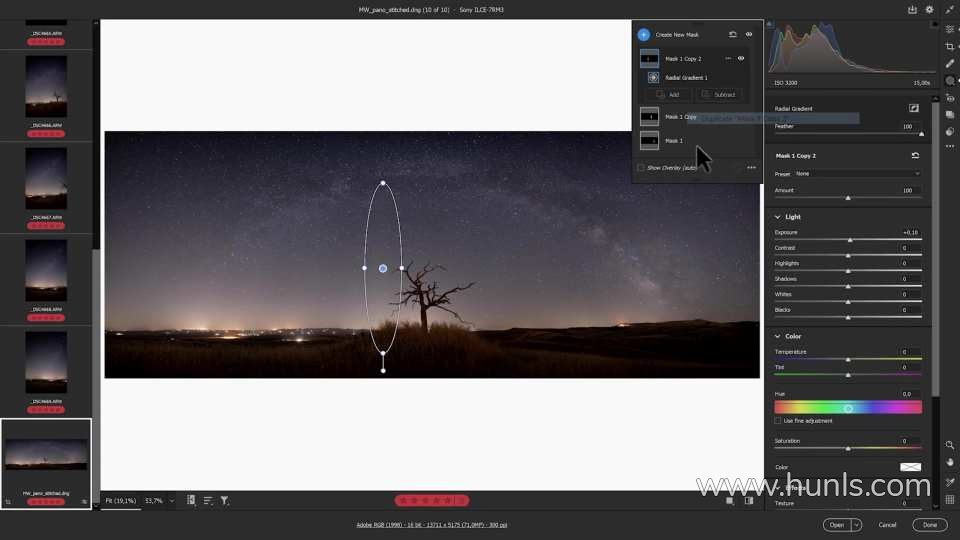The width and height of the screenshot is (960, 540).
Task: Toggle visibility of Mask 1 Copy 2
Action: coord(741,58)
